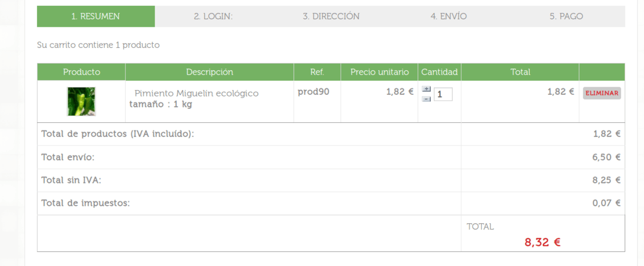Focus the quantity input field
Viewport: 644px width, 266px height.
pyautogui.click(x=443, y=94)
